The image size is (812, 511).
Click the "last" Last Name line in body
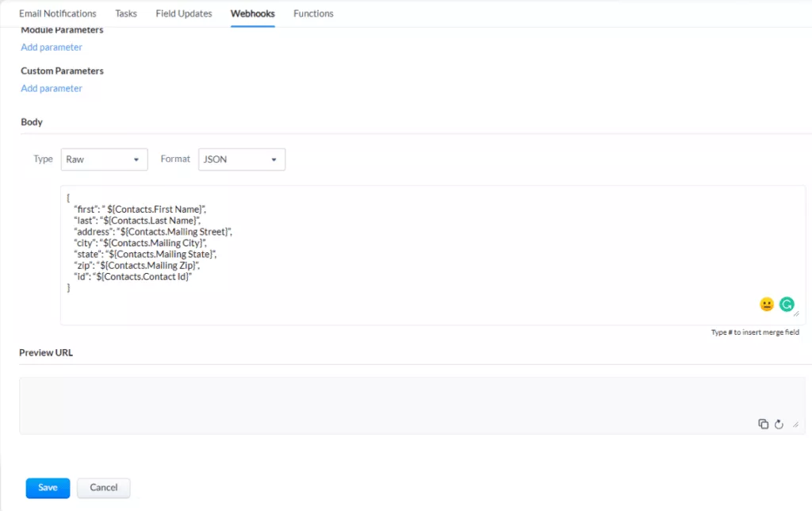[x=137, y=221]
